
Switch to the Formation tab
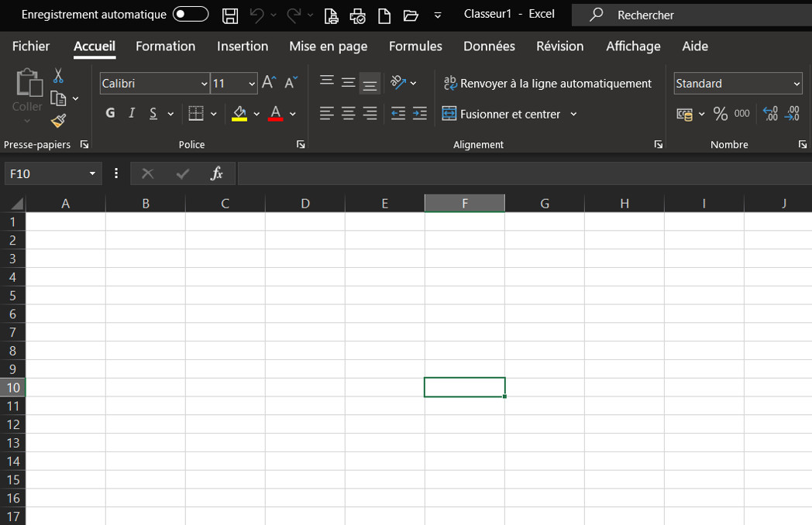click(x=165, y=46)
